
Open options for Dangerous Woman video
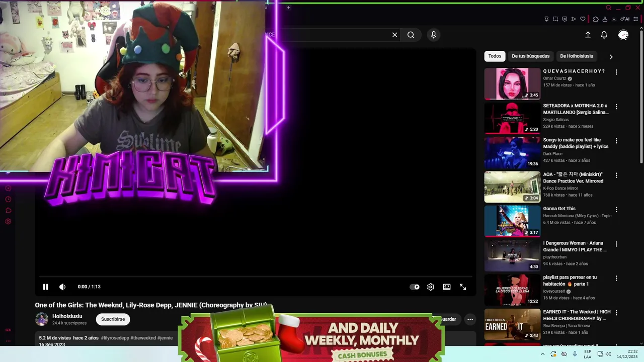pos(616,244)
